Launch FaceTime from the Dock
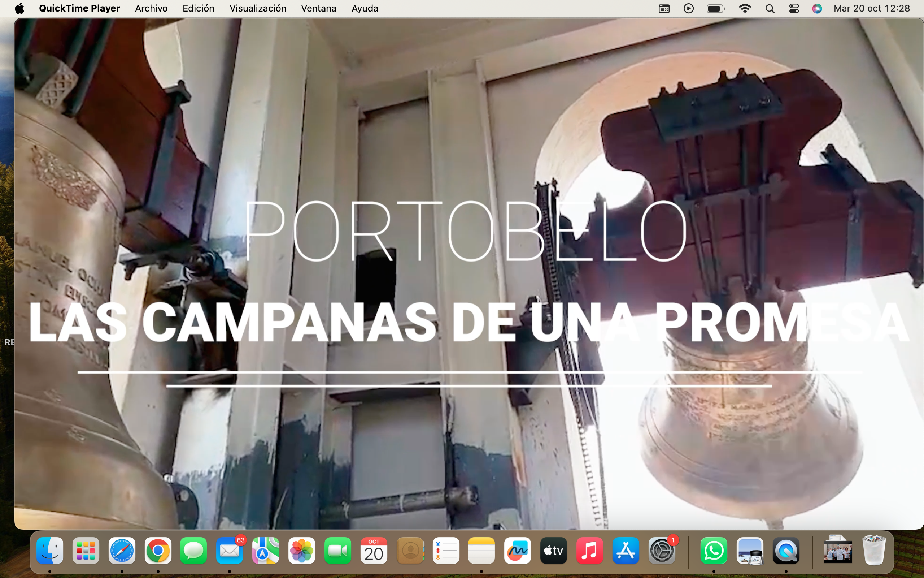This screenshot has width=924, height=578. point(338,551)
